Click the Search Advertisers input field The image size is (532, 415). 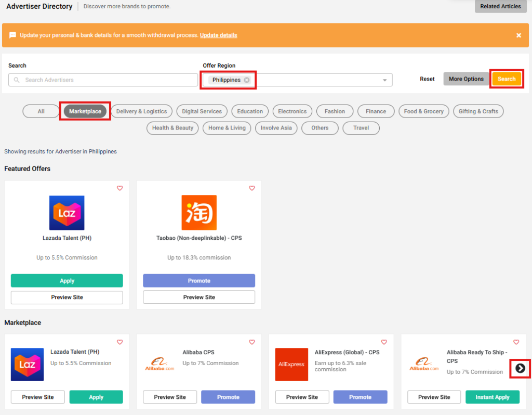(x=103, y=80)
